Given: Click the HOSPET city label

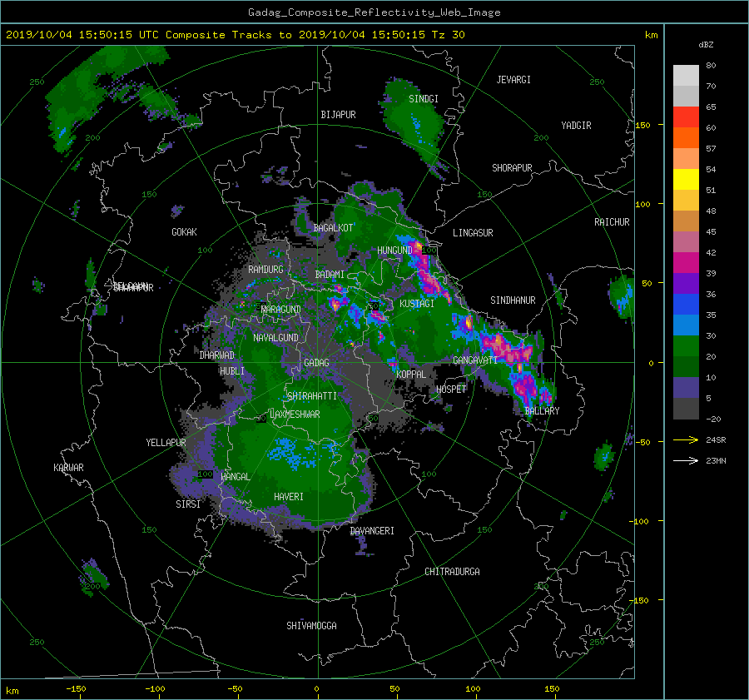Looking at the screenshot, I should (451, 390).
